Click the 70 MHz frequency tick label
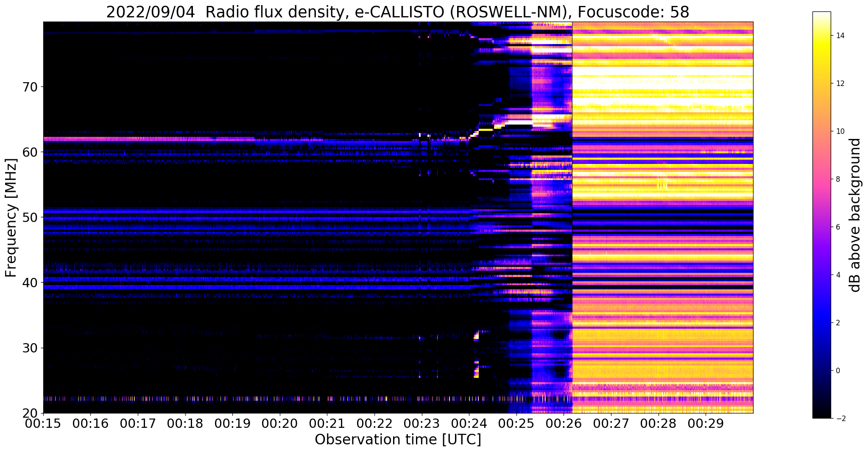This screenshot has width=868, height=452. click(x=30, y=87)
